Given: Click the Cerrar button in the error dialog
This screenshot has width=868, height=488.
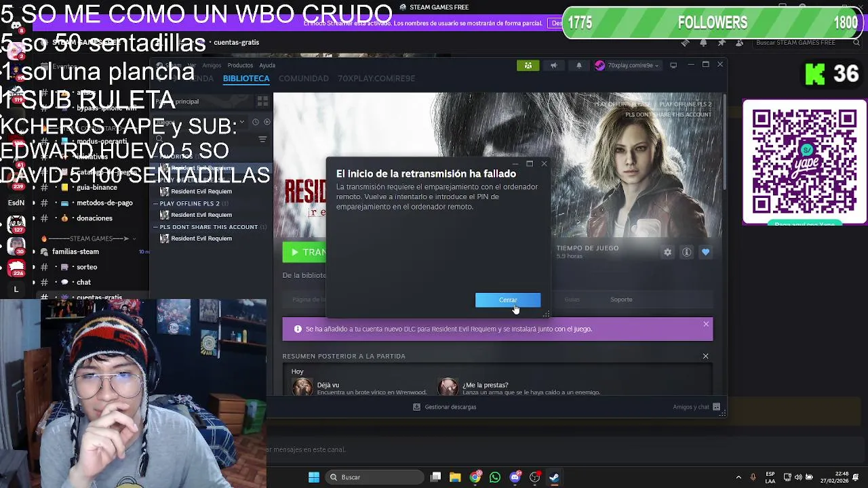Looking at the screenshot, I should pyautogui.click(x=508, y=300).
